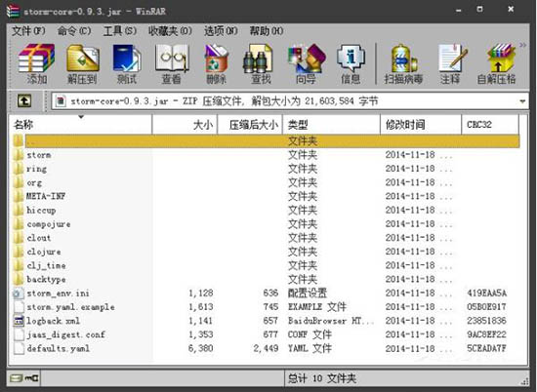537x392 pixels.
Task: Click the WinRAR title bar app icon
Action: [13, 11]
